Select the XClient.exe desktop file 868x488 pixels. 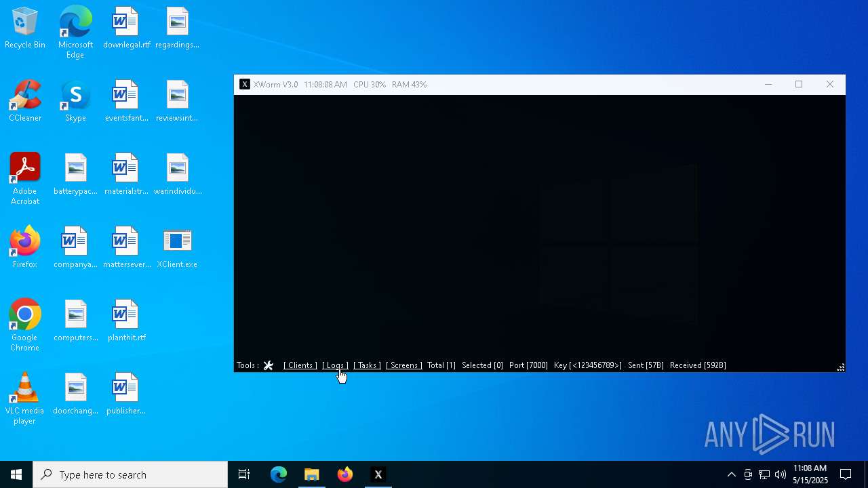pos(177,248)
